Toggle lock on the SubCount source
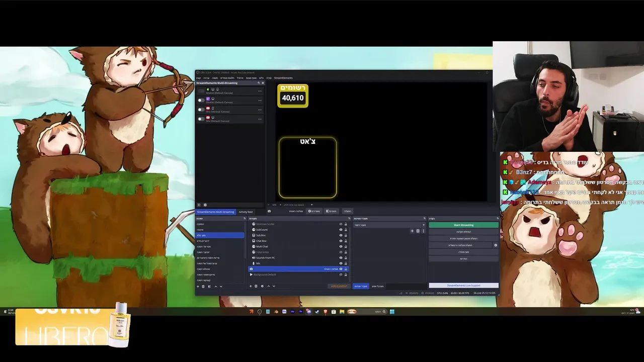The height and width of the screenshot is (362, 644). (346, 230)
